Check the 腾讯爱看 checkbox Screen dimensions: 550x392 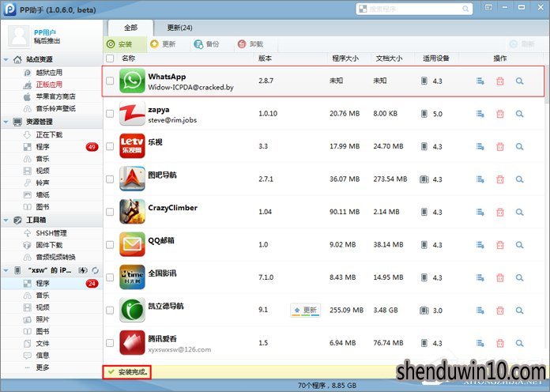pyautogui.click(x=110, y=343)
